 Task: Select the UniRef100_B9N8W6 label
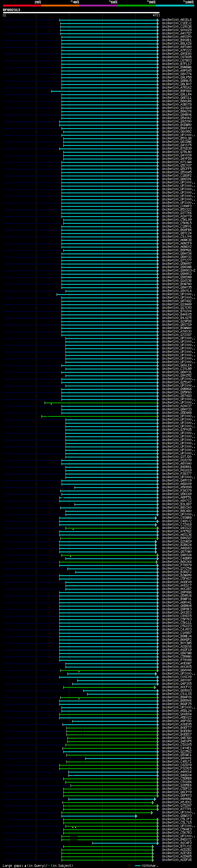tap(176, 67)
